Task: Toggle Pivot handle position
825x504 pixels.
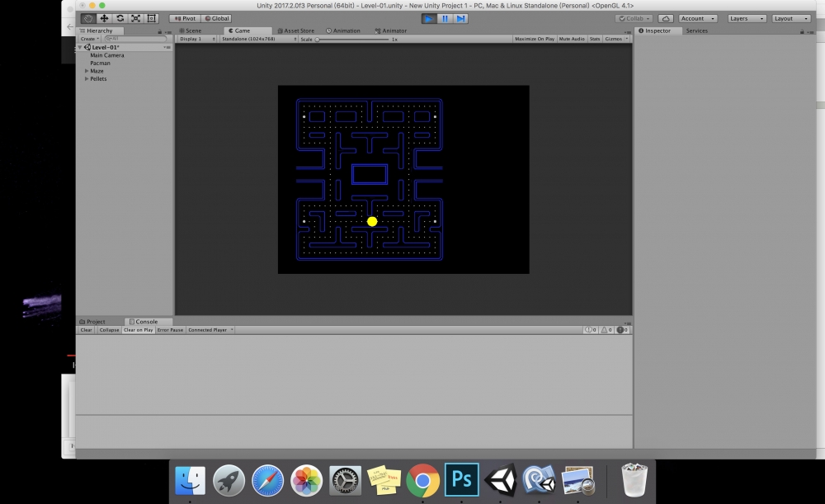Action: (x=185, y=18)
